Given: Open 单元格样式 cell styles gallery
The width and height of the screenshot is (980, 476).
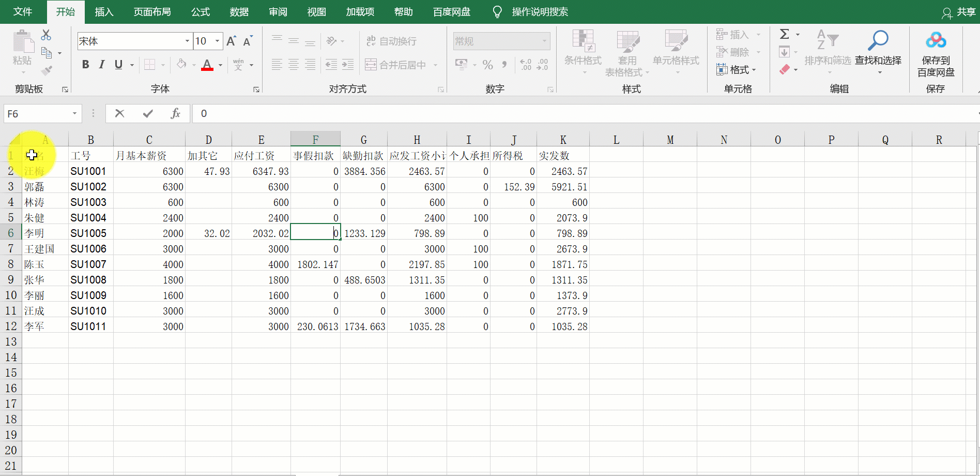Looking at the screenshot, I should click(676, 52).
